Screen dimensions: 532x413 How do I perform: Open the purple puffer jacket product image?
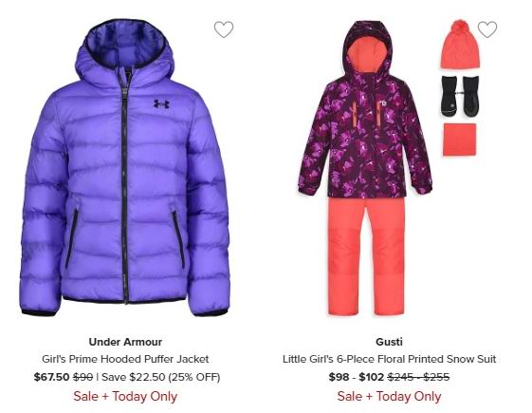pos(125,167)
